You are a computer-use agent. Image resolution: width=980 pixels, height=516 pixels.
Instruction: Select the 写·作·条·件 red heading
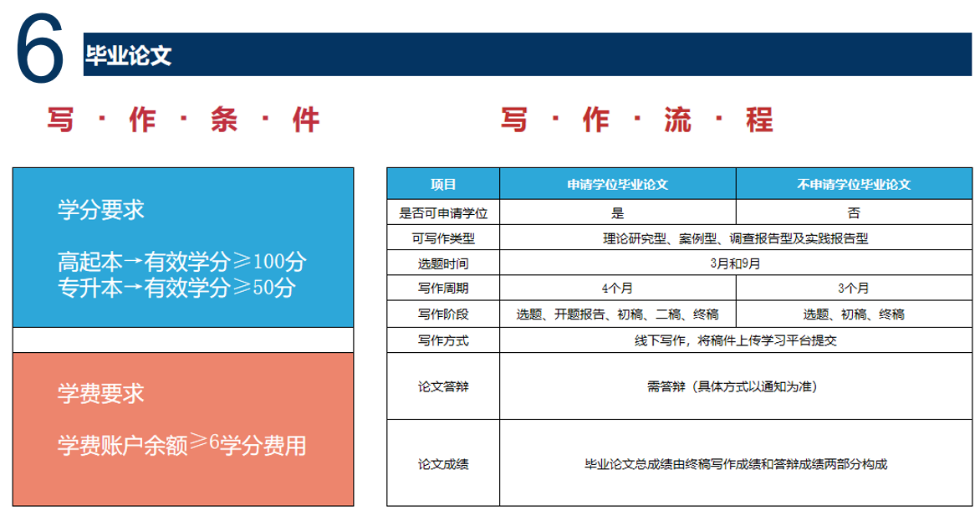point(184,120)
